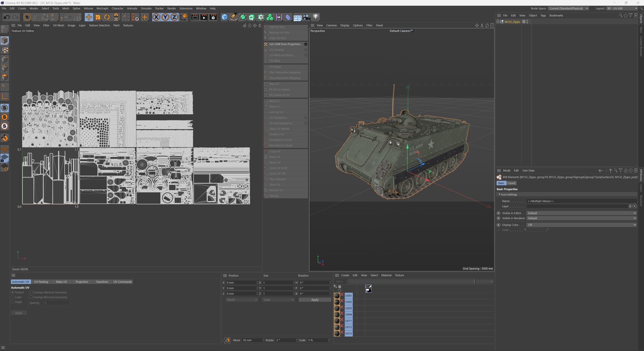Select the Angle radio option
The image size is (644, 351).
tap(12, 302)
